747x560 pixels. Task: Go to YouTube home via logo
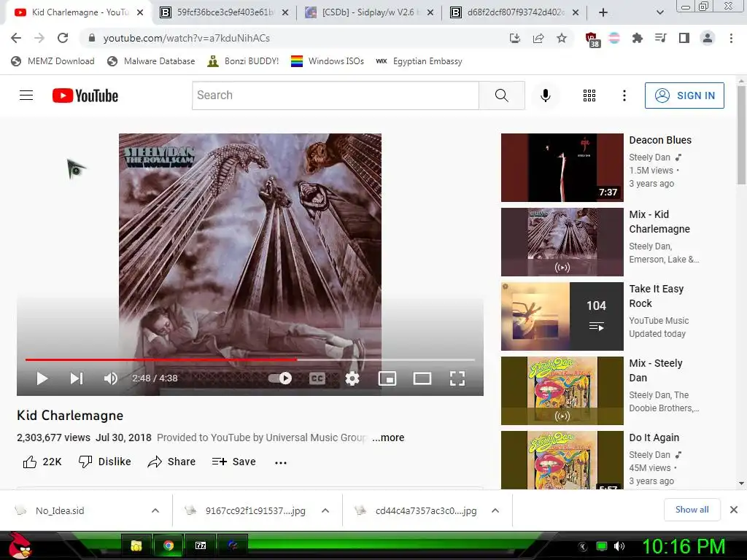point(85,96)
